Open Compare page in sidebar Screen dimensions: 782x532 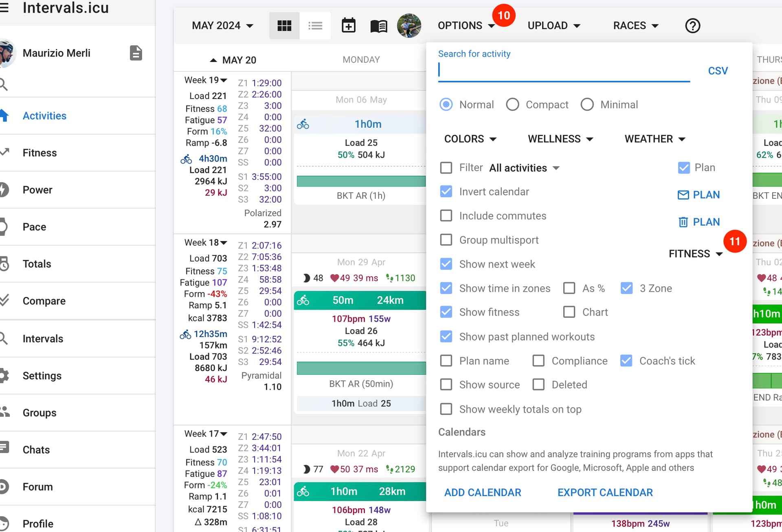click(44, 301)
